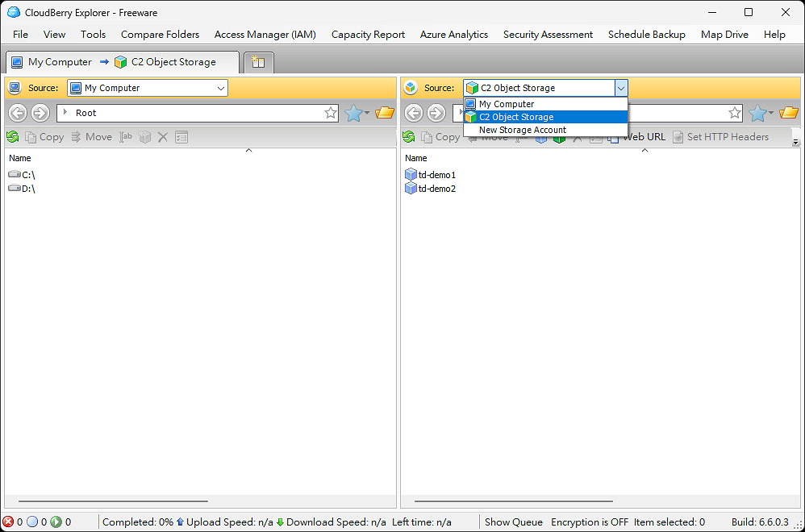Click Copy in the left pane toolbar

point(44,137)
